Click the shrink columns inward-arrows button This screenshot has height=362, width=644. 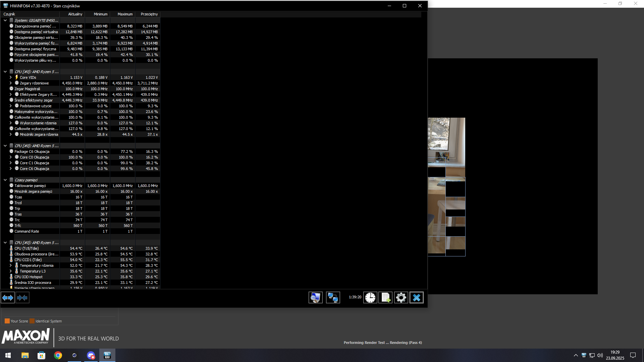click(x=22, y=298)
